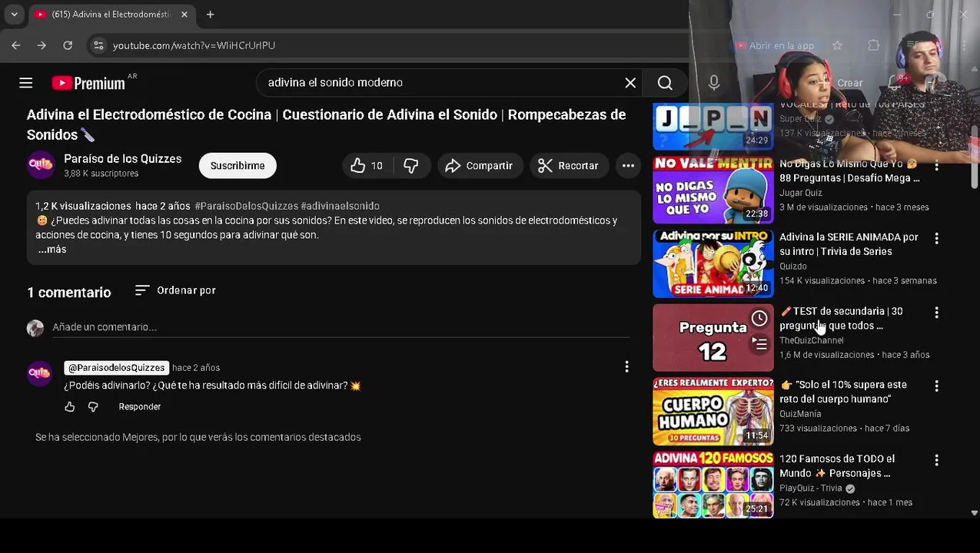Viewport: 980px width, 553px height.
Task: Add Pregunta 12 video to queue
Action: click(759, 344)
